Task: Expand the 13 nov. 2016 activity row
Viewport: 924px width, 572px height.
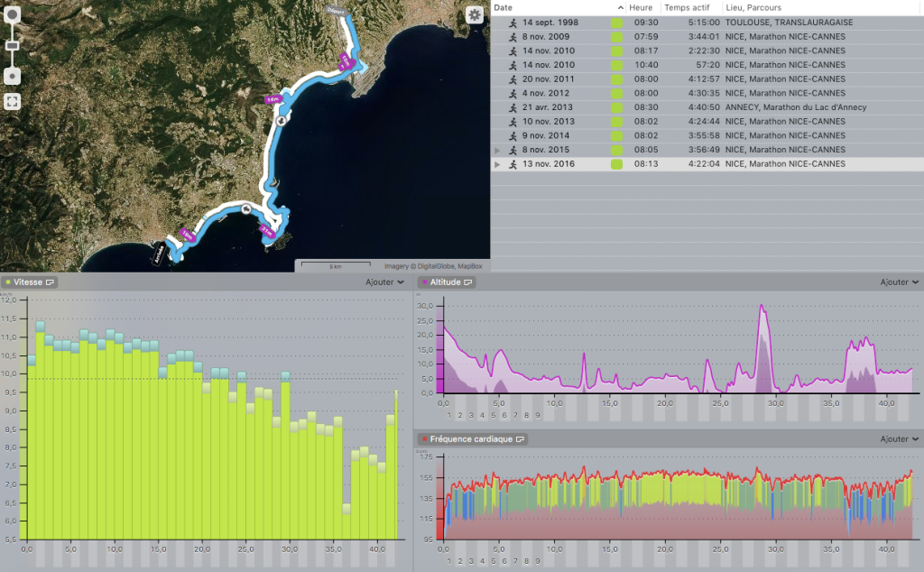Action: click(x=496, y=164)
